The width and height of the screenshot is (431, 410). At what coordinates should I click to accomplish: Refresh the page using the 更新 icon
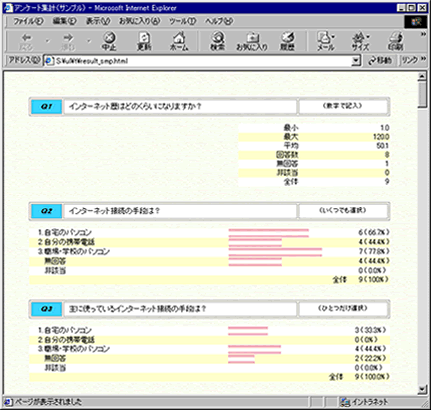[144, 41]
